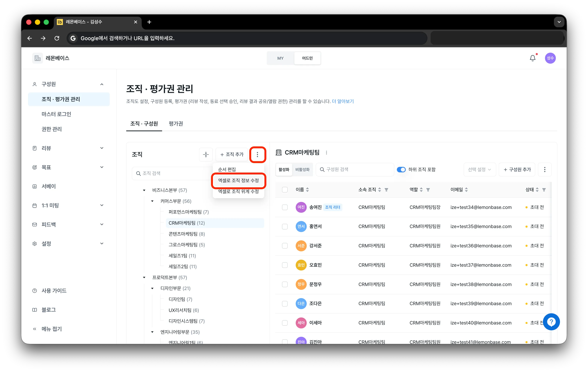Click the 조직 추가 button
The image size is (588, 372).
232,154
